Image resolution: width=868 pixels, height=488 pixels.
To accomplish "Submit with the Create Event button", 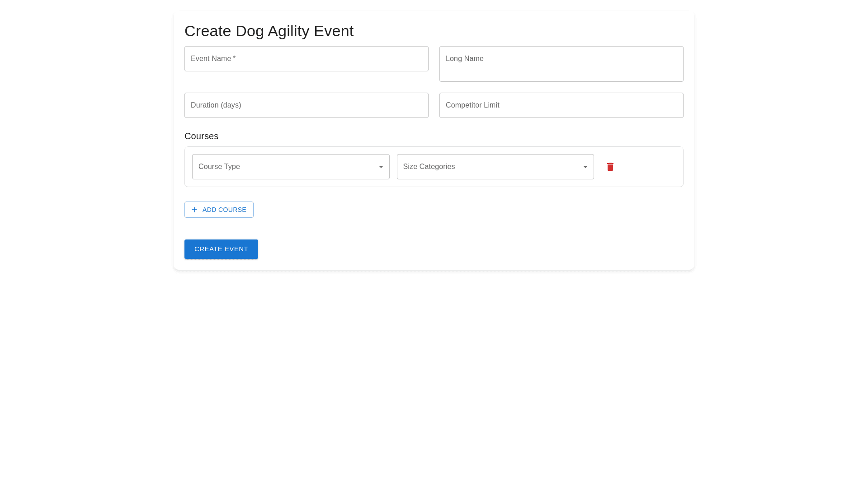I will [221, 249].
